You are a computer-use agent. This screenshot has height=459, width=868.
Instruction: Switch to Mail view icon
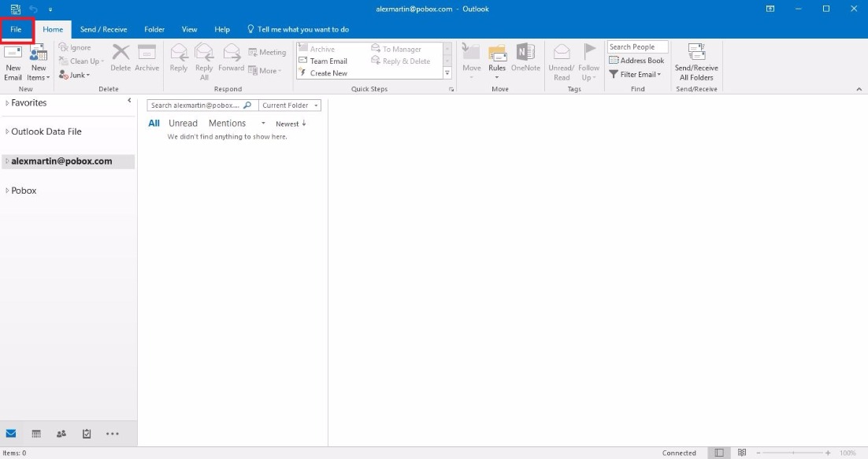11,434
